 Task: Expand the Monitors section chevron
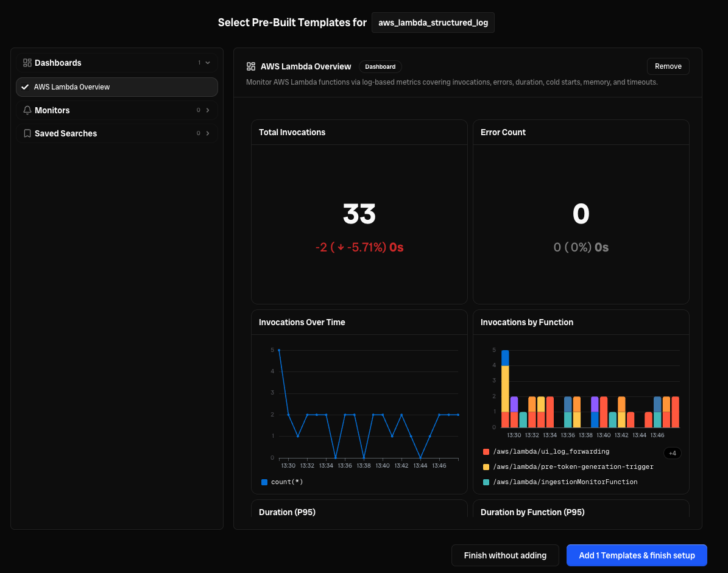click(x=208, y=110)
